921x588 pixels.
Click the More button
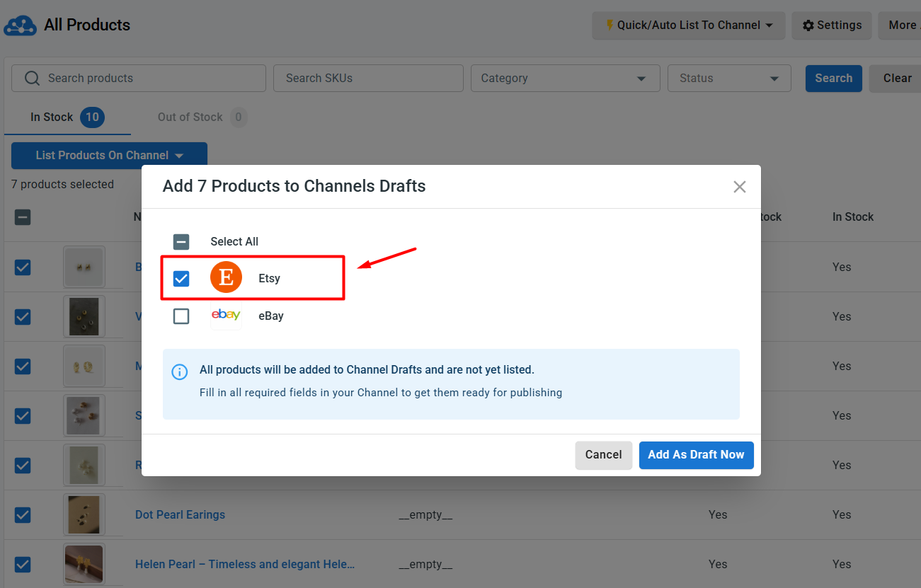tap(900, 25)
